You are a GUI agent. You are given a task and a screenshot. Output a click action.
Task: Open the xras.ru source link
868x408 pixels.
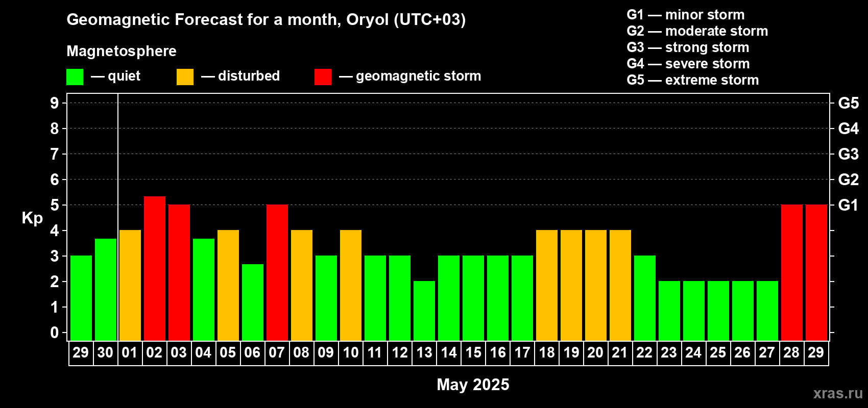point(838,393)
